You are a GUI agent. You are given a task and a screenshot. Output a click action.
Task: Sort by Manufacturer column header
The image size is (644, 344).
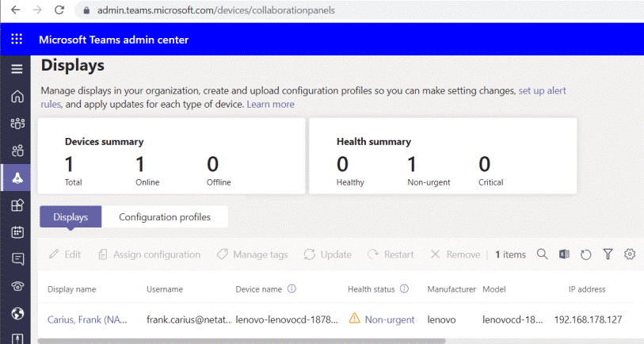pos(452,289)
